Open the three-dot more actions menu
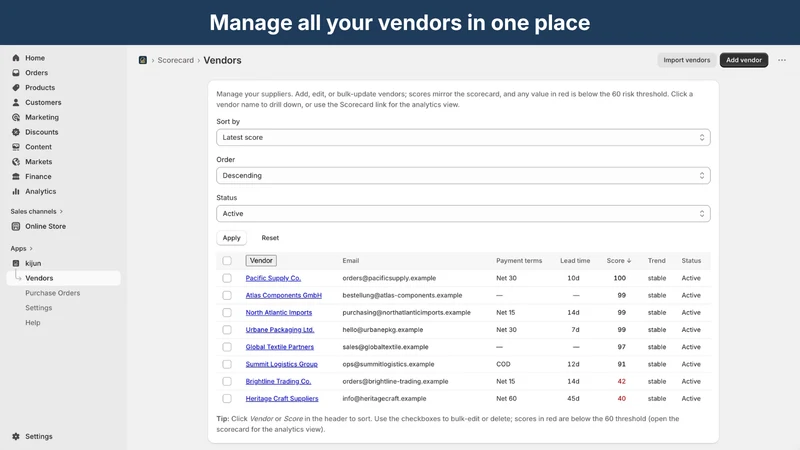The width and height of the screenshot is (800, 450). (782, 60)
